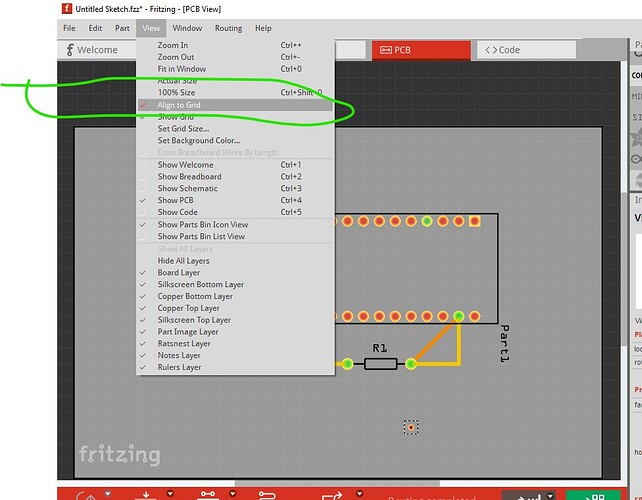Choose Set Grid Size from the menu
Viewport: 642px width, 500px height.
183,129
